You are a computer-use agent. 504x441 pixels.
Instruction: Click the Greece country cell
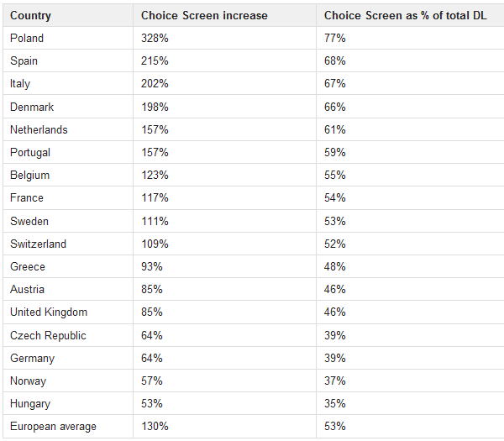click(28, 266)
